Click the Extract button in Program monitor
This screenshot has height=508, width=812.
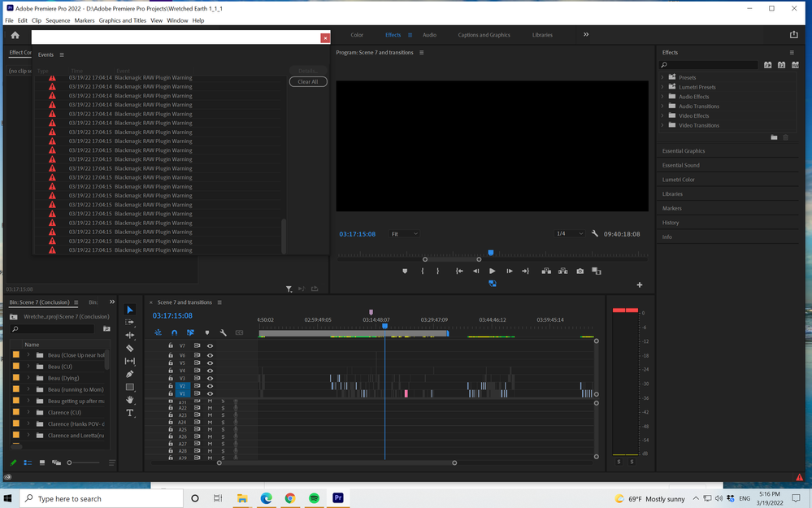(x=563, y=271)
